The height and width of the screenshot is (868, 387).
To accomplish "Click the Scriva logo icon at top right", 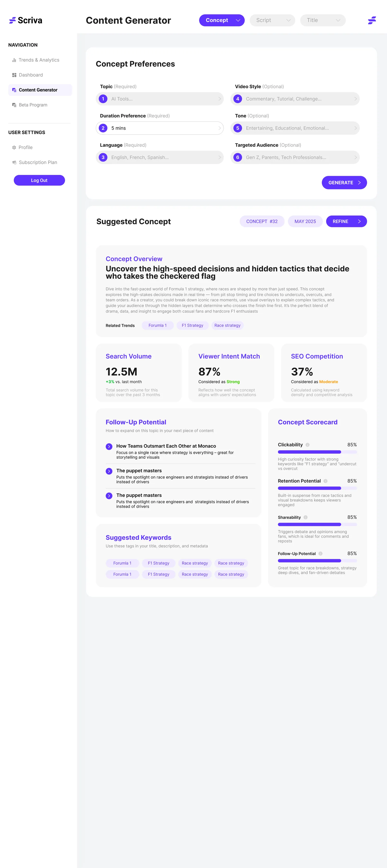I will (372, 20).
